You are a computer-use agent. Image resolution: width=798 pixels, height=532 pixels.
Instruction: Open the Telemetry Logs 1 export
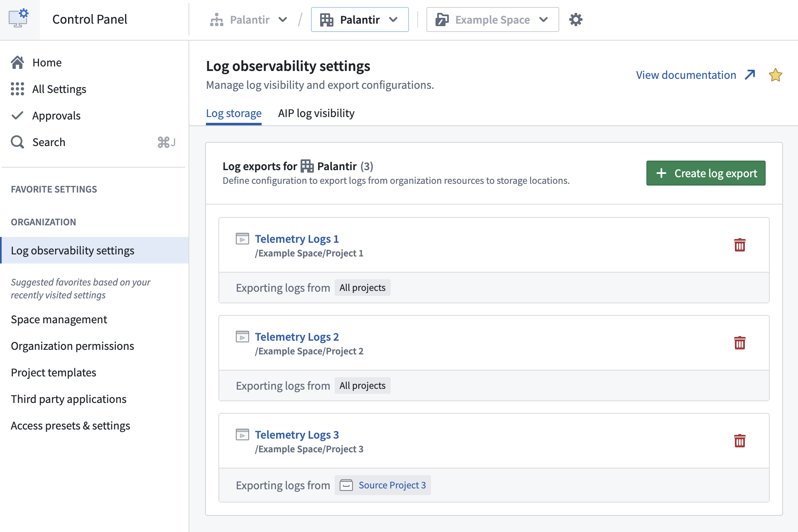(296, 239)
